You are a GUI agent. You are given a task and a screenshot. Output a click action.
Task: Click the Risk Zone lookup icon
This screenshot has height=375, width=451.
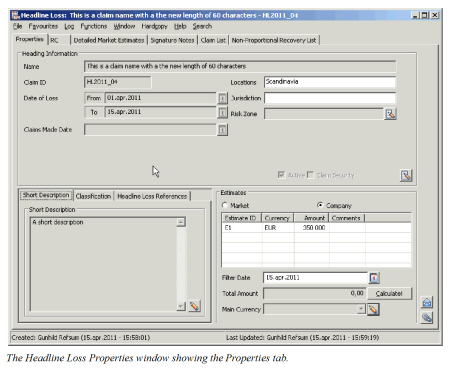[x=390, y=114]
